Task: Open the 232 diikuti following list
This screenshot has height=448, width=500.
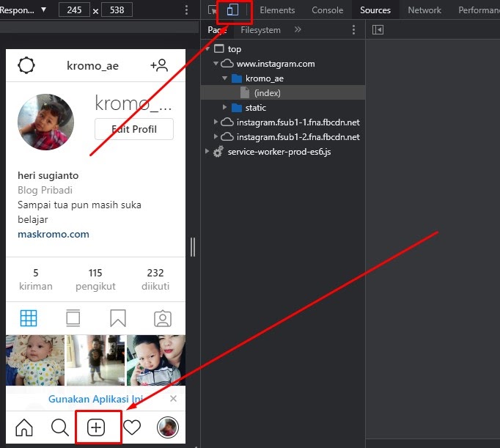Action: coord(155,279)
